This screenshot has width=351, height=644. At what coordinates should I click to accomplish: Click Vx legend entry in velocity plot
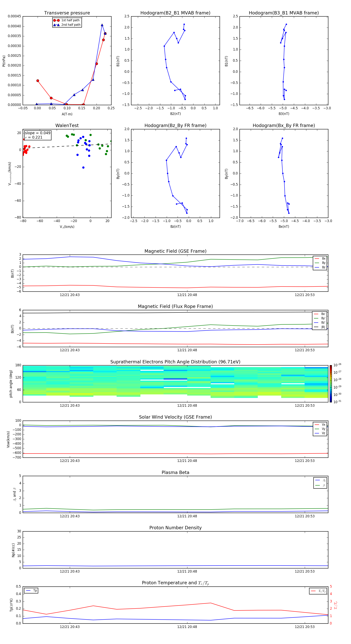tap(320, 424)
